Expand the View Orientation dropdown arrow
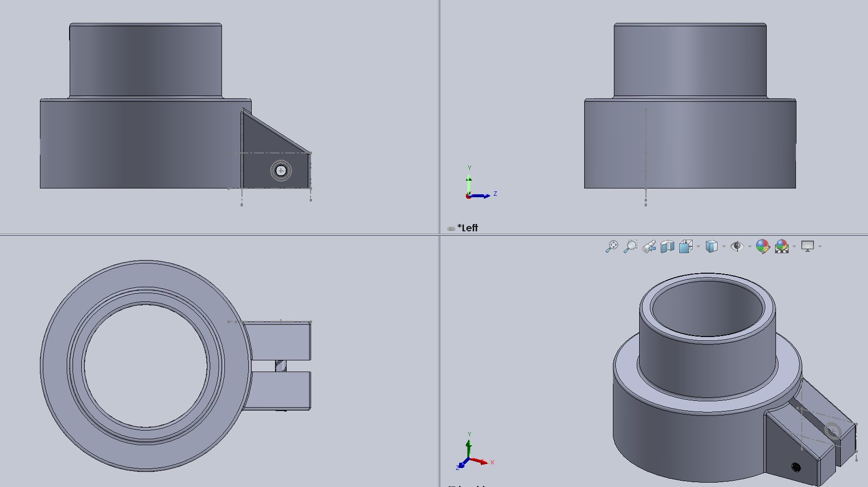Screen dimensions: 868x487 pyautogui.click(x=698, y=246)
